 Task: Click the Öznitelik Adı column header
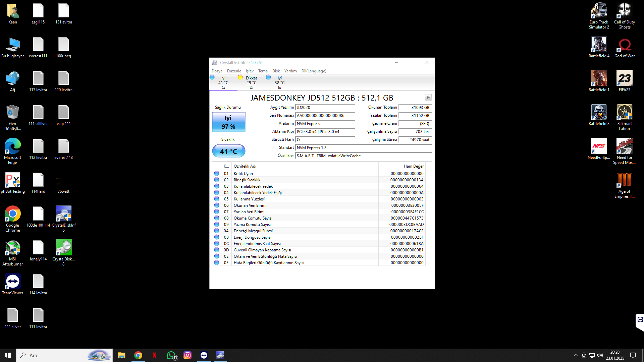[305, 166]
